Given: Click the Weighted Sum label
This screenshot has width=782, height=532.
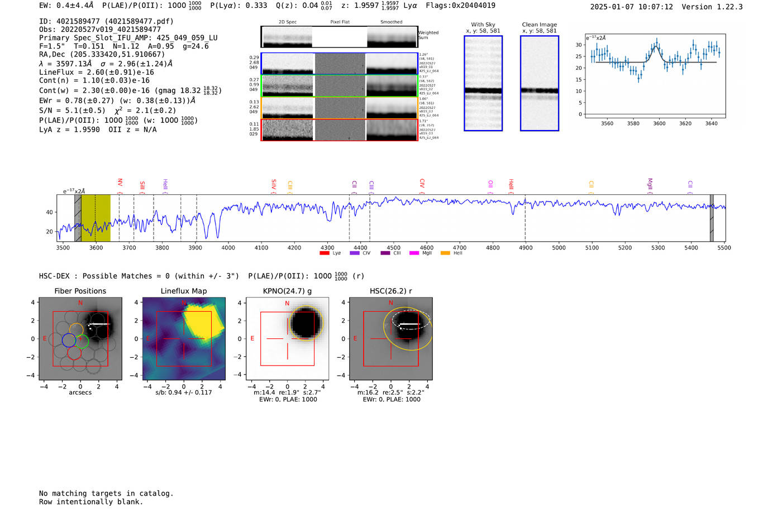Looking at the screenshot, I should pyautogui.click(x=428, y=35).
